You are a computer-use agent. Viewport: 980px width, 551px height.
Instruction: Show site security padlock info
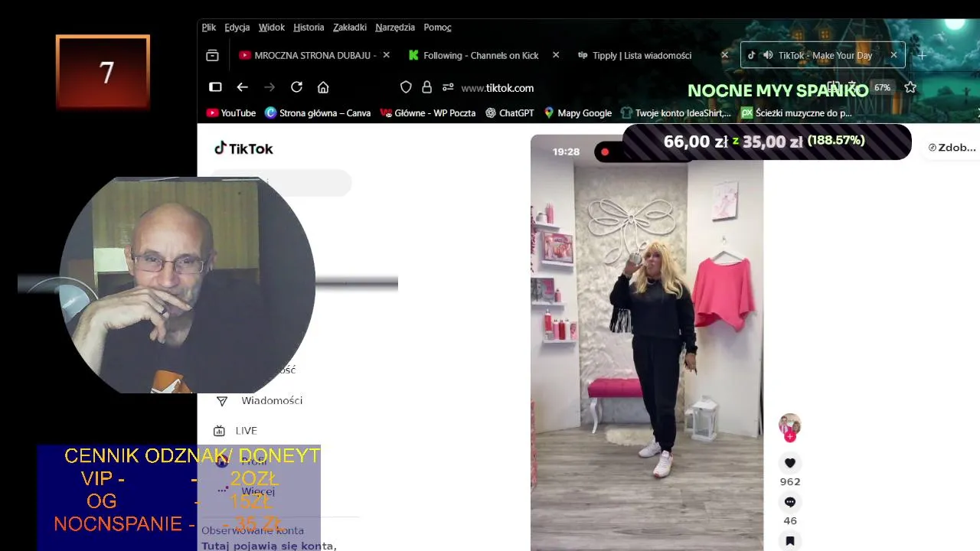[427, 87]
